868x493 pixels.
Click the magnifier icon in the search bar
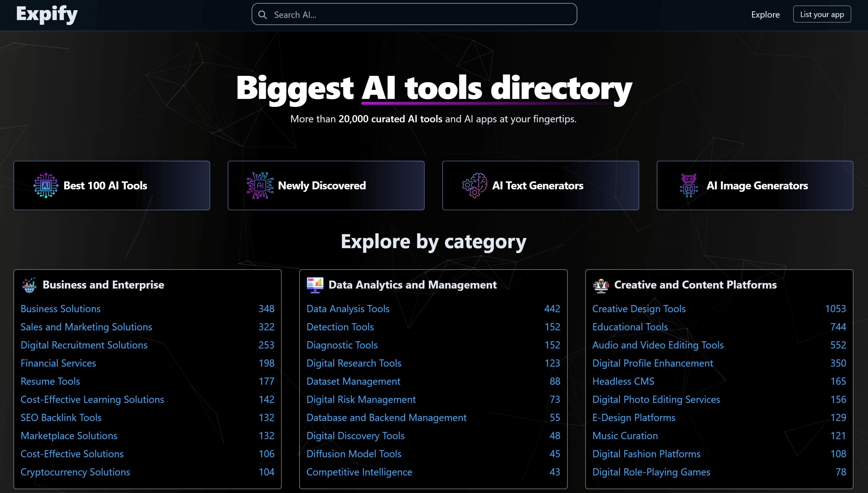(263, 15)
